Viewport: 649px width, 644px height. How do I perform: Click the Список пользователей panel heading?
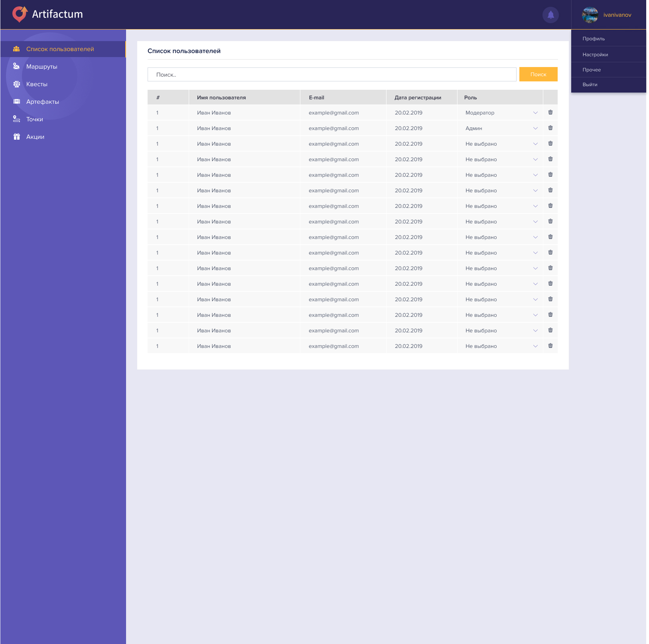[x=184, y=51]
